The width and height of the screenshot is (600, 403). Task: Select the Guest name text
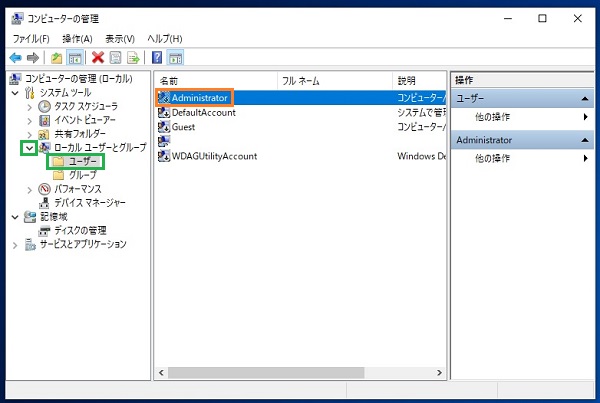(183, 127)
